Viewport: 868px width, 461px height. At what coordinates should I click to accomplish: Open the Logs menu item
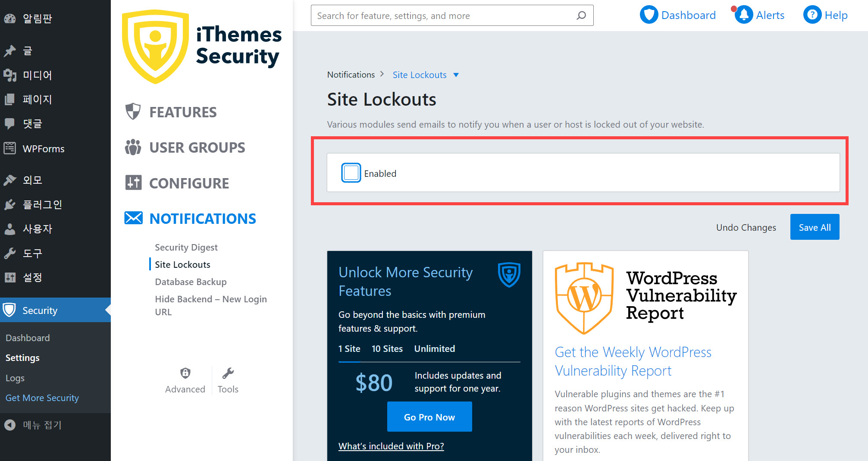[x=15, y=378]
